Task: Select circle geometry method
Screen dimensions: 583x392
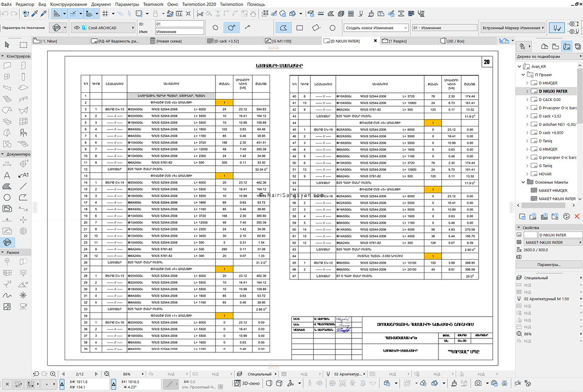Action: coord(332,27)
